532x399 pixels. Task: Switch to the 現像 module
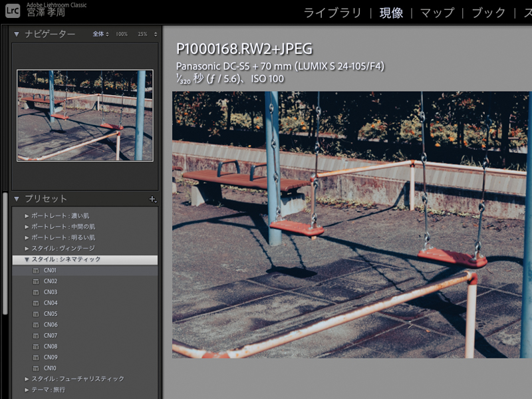pyautogui.click(x=391, y=13)
